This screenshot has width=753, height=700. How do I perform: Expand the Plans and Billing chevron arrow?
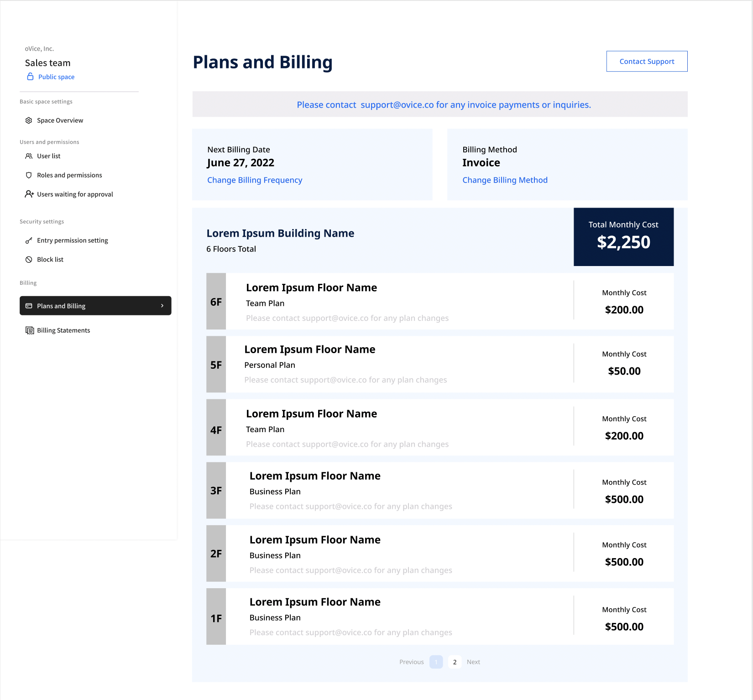pyautogui.click(x=162, y=306)
